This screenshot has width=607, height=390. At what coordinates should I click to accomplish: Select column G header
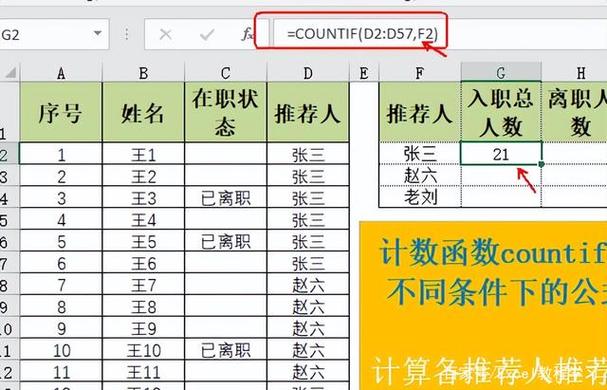(x=501, y=72)
